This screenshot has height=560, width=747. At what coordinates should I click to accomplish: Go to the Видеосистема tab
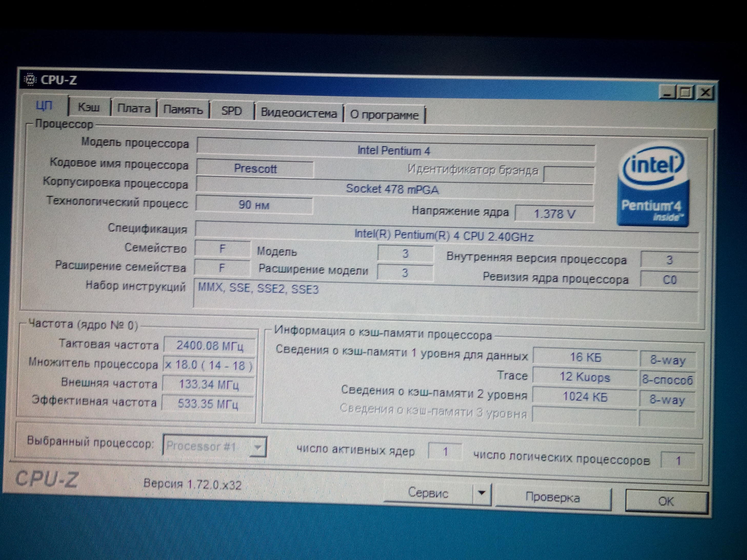tap(298, 113)
